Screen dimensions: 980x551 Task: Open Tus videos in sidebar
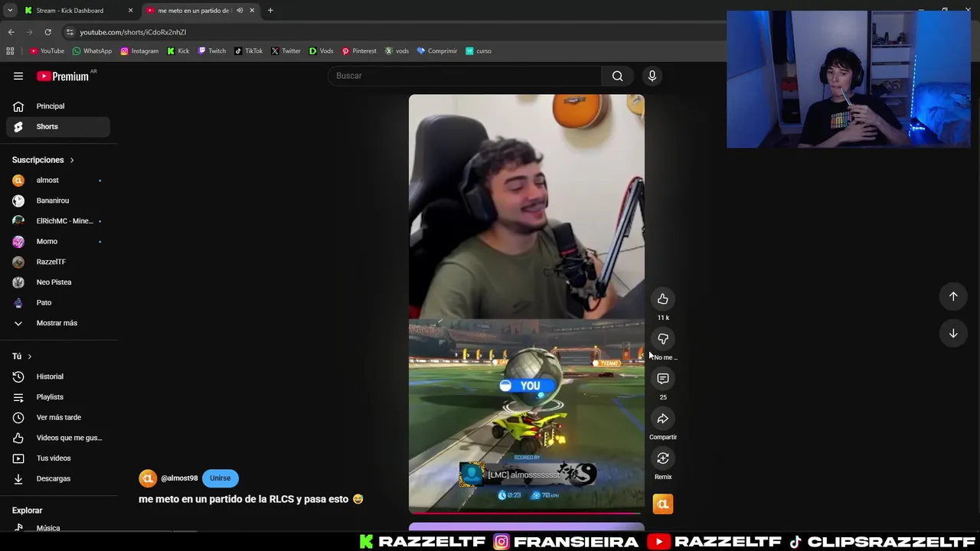tap(58, 458)
